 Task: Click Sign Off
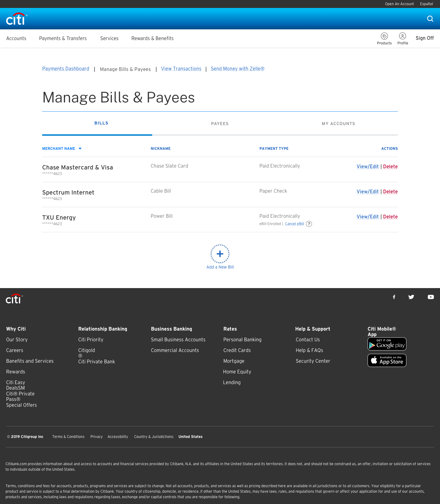425,38
